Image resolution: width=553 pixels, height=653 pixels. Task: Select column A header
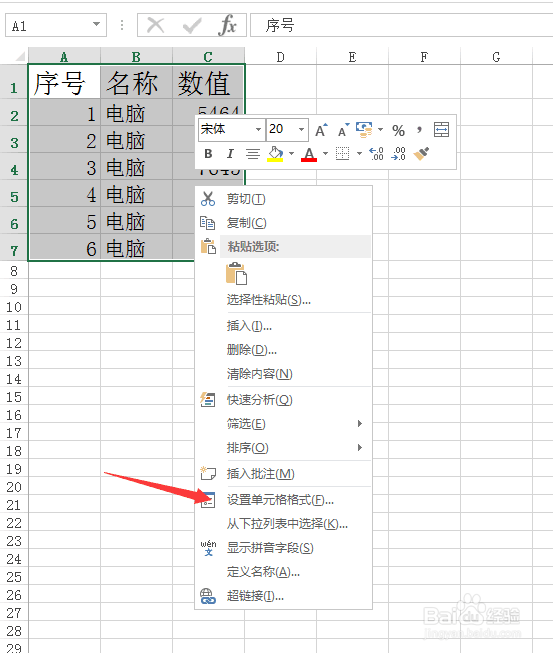[x=64, y=57]
